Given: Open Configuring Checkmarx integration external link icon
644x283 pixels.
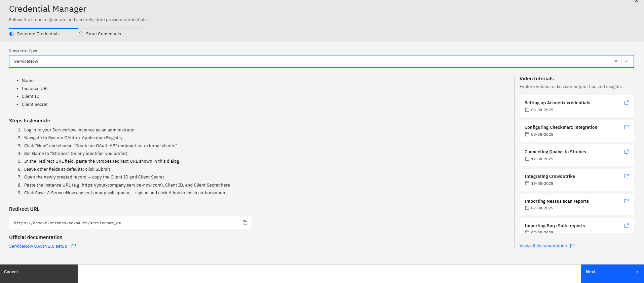Looking at the screenshot, I should pyautogui.click(x=627, y=127).
